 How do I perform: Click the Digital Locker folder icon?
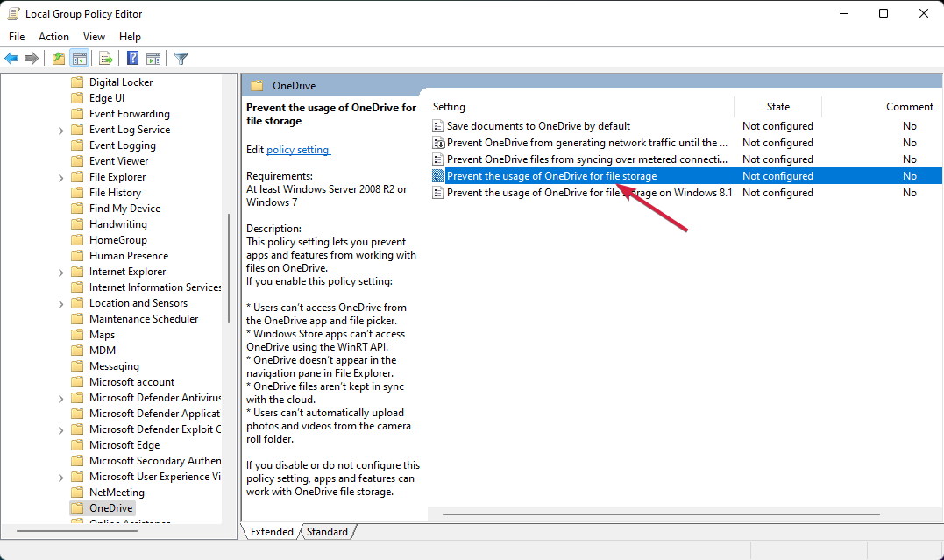(77, 82)
